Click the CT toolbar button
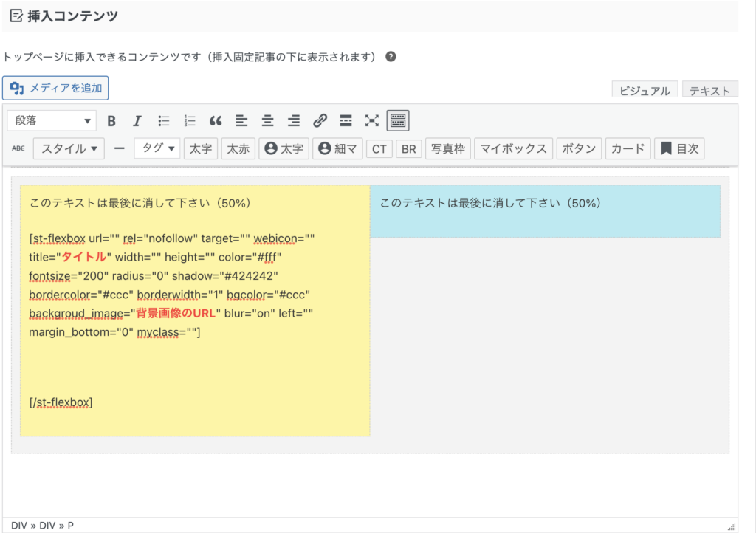Screen dimensions: 756x533 click(x=379, y=148)
